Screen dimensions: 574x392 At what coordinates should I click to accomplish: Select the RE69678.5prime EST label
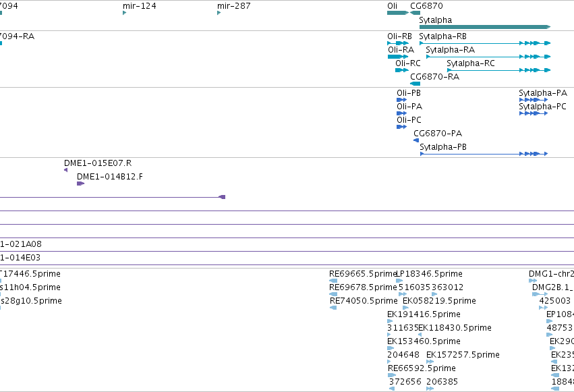pyautogui.click(x=363, y=287)
